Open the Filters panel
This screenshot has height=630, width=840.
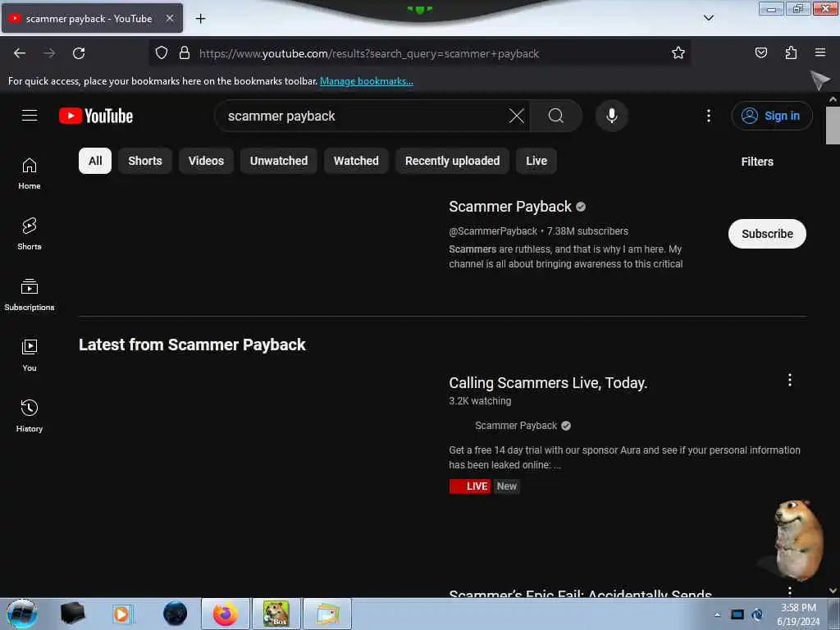tap(757, 162)
